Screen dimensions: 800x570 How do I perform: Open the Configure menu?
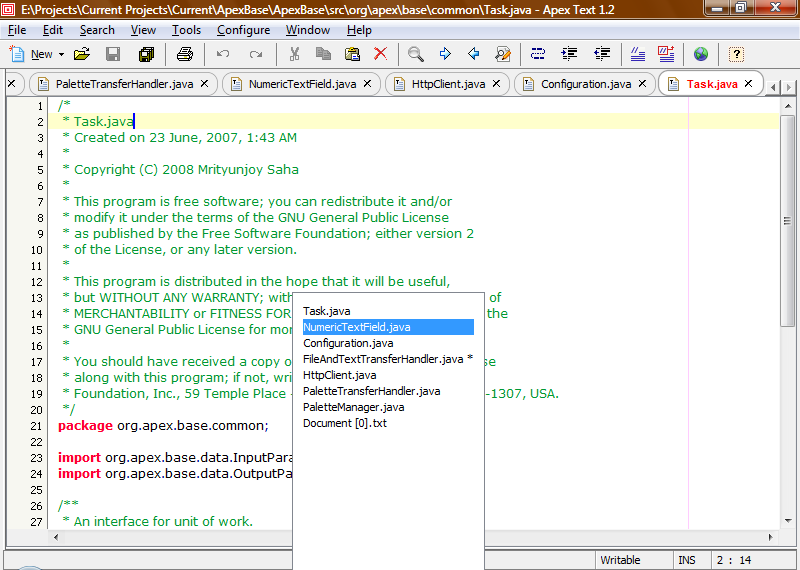[243, 30]
